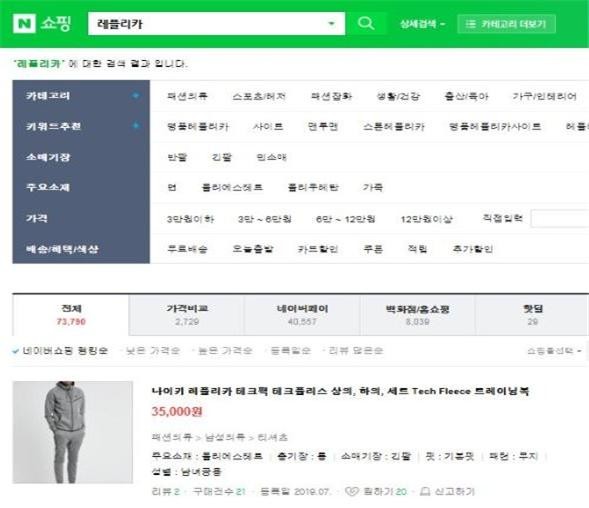Click the 직접입력 price input field
Screen dimensions: 589x508
tap(560, 219)
